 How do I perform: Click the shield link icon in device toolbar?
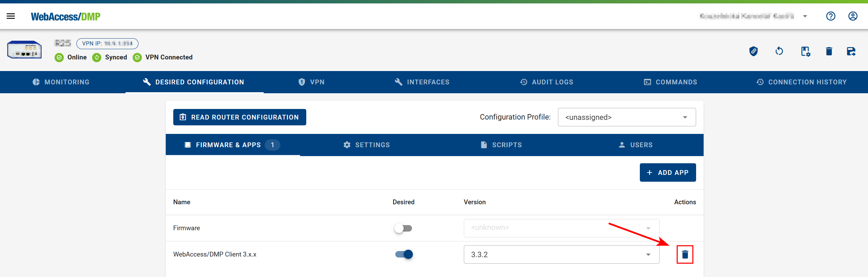tap(753, 51)
